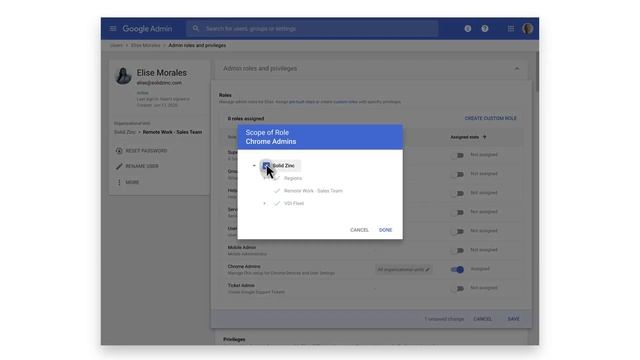Click the "Admin roles and privileges" breadcrumb

point(197,45)
